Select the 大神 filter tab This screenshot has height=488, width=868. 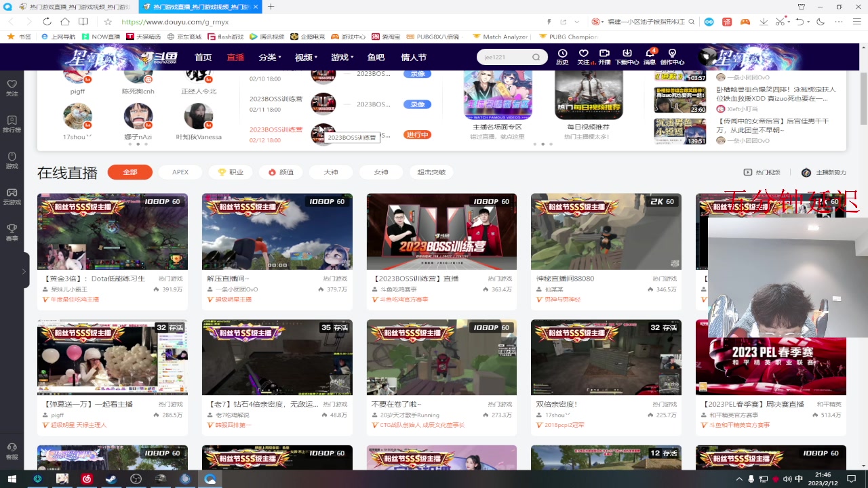point(331,172)
